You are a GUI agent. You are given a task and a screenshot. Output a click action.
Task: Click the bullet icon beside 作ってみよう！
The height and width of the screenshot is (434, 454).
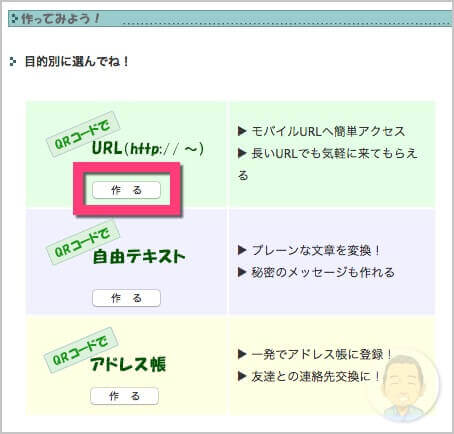(14, 19)
